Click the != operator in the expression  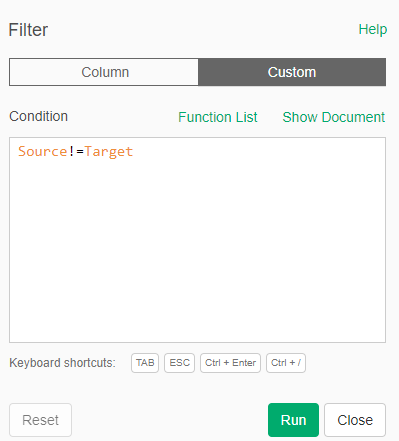(76, 152)
